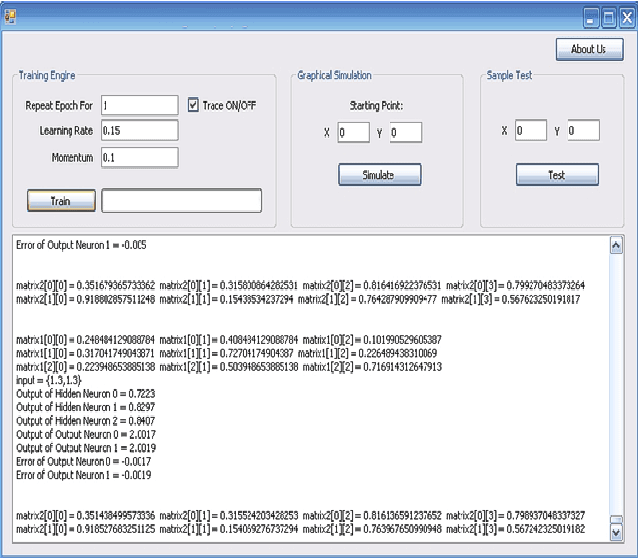Screen dimensions: 638x558
Task: Click into the Momentum value field
Action: pos(140,157)
